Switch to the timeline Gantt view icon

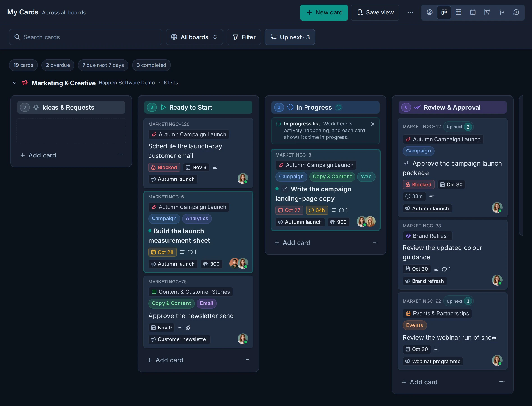pos(487,12)
